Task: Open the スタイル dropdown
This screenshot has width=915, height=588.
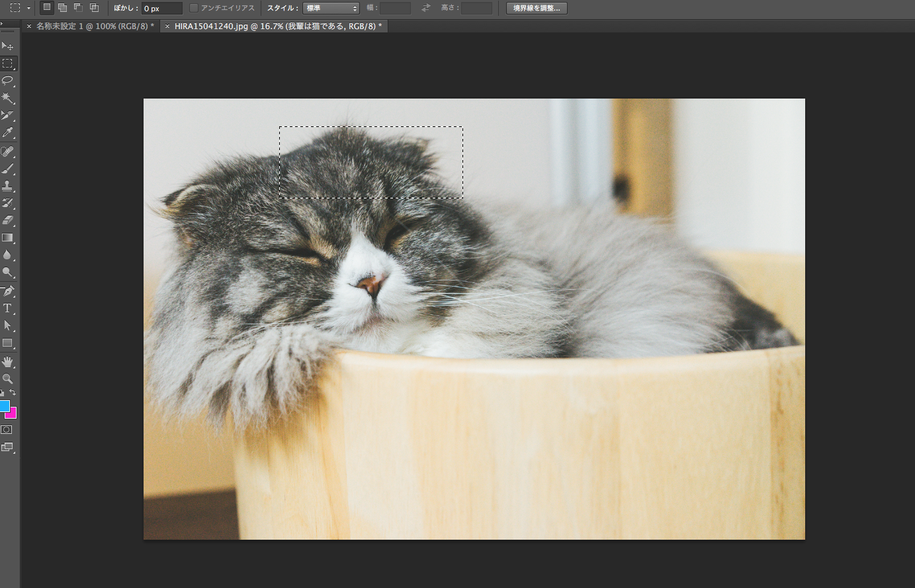Action: click(331, 9)
